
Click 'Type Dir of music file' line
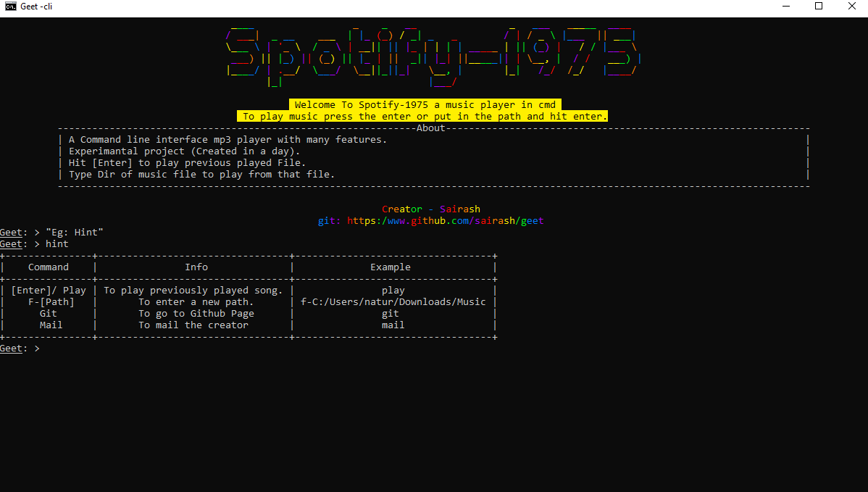click(x=201, y=175)
